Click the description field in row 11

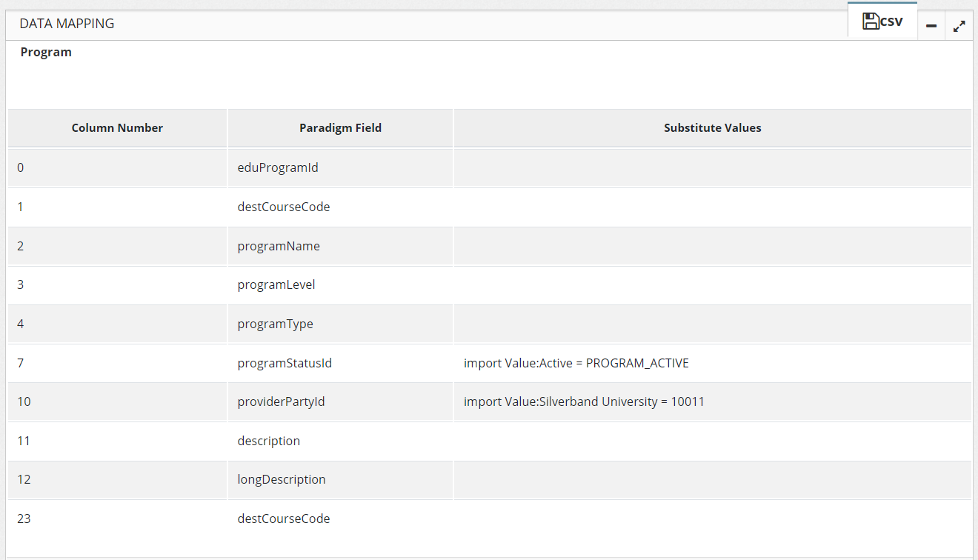(269, 441)
